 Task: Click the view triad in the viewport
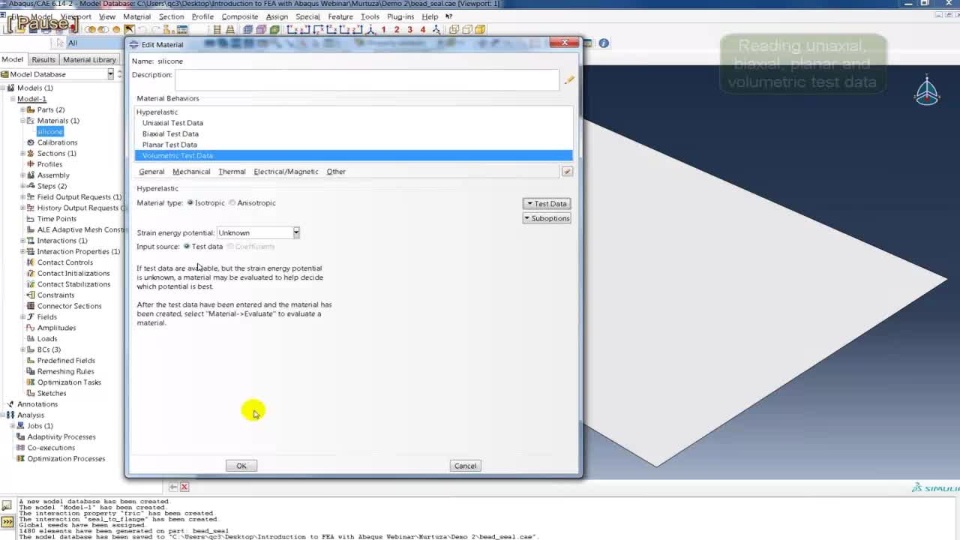point(927,91)
